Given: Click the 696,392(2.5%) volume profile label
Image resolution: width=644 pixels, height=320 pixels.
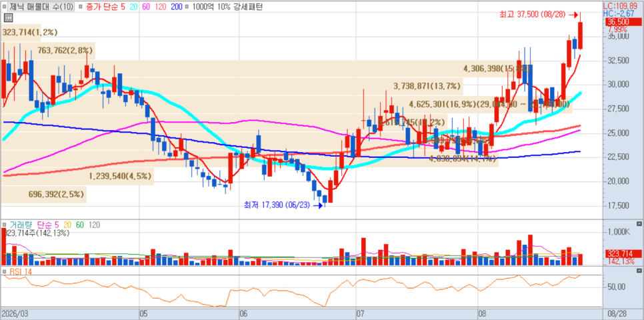Looking at the screenshot, I should point(56,193).
